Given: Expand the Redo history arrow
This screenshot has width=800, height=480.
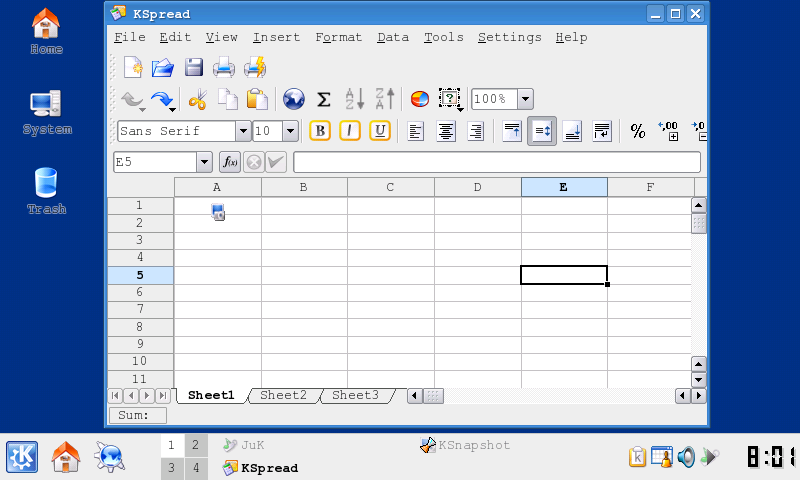Looking at the screenshot, I should coord(172,109).
